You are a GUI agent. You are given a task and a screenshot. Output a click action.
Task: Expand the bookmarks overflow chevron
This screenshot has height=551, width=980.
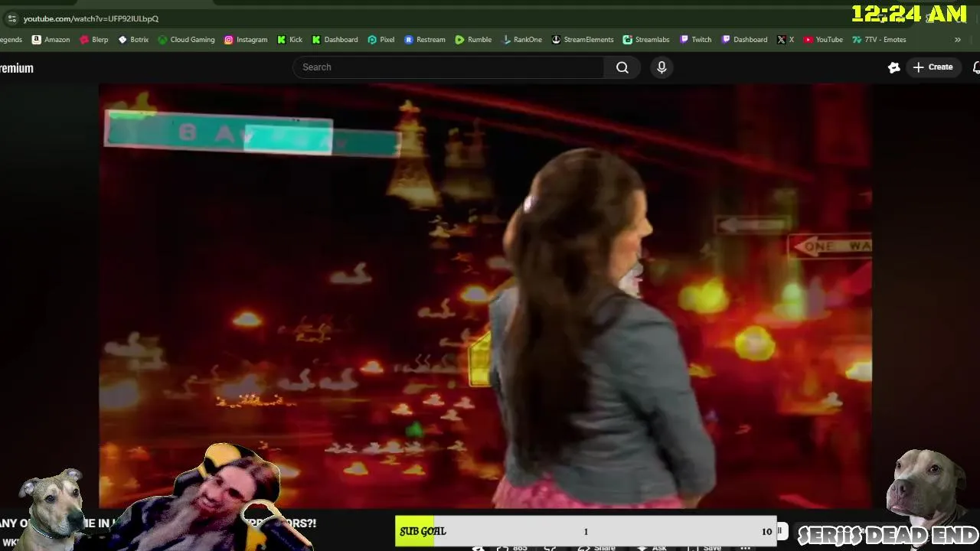click(957, 40)
